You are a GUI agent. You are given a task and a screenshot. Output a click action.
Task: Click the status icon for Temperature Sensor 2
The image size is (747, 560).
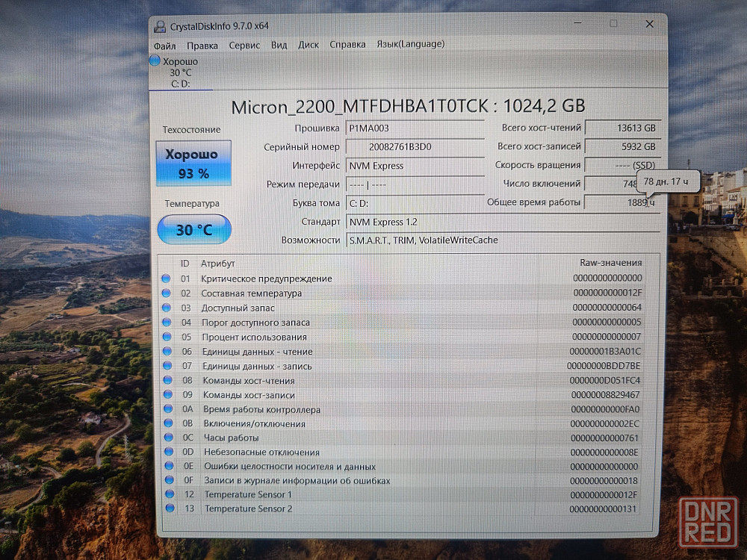coord(170,508)
